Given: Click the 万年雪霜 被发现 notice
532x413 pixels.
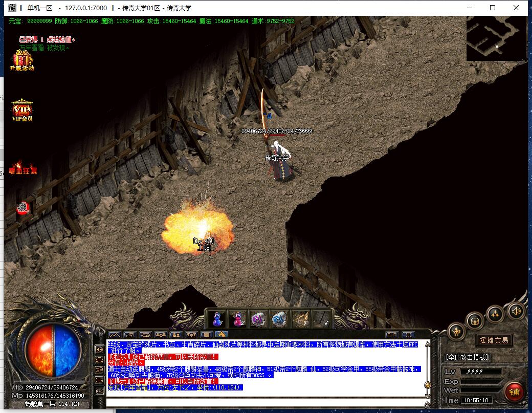Looking at the screenshot, I should (45, 48).
